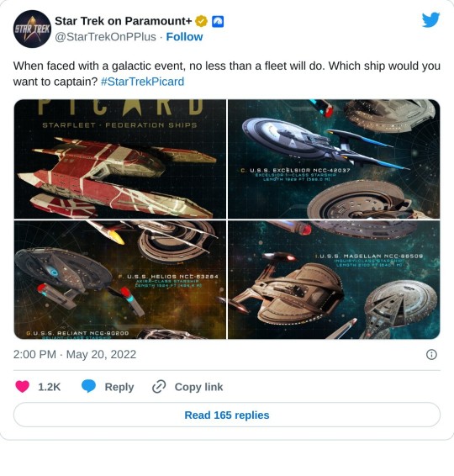The width and height of the screenshot is (454, 476).
Task: Open the Star Trek profile avatar
Action: (x=32, y=29)
